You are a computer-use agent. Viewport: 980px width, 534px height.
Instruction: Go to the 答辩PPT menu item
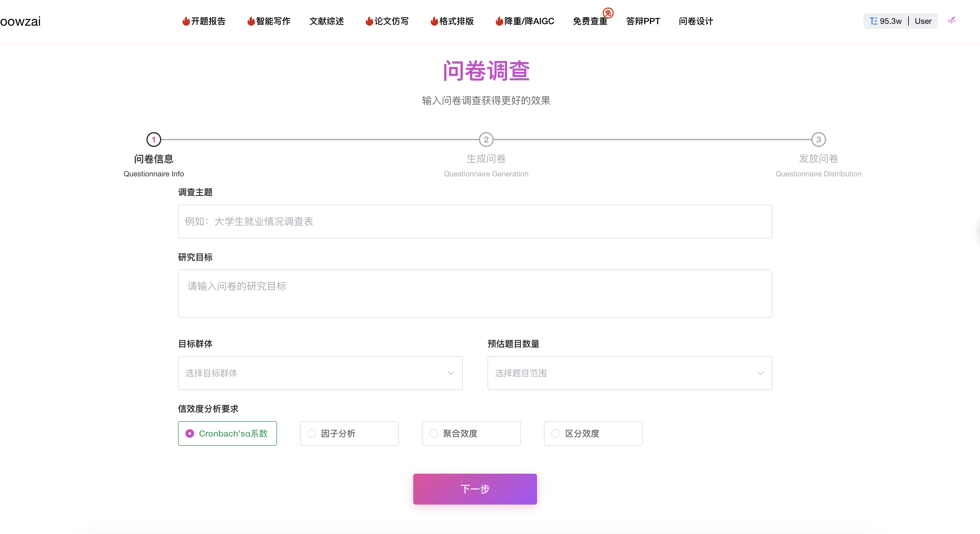tap(643, 21)
